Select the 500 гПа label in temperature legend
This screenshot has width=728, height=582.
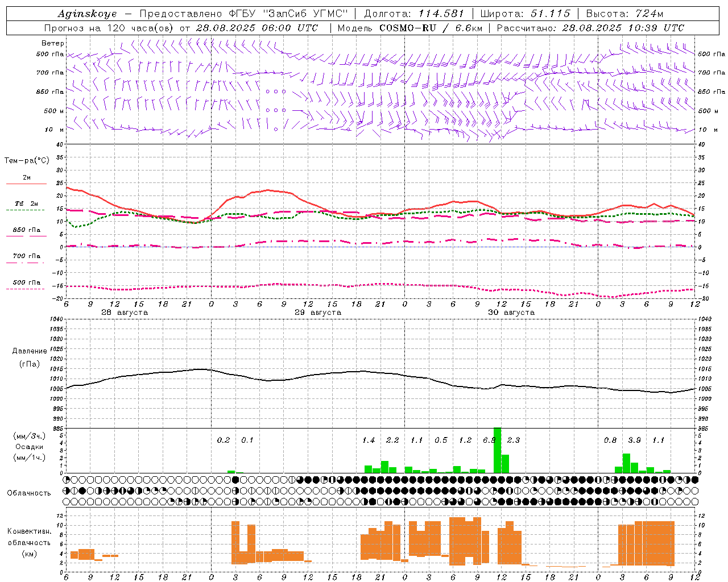tap(27, 282)
